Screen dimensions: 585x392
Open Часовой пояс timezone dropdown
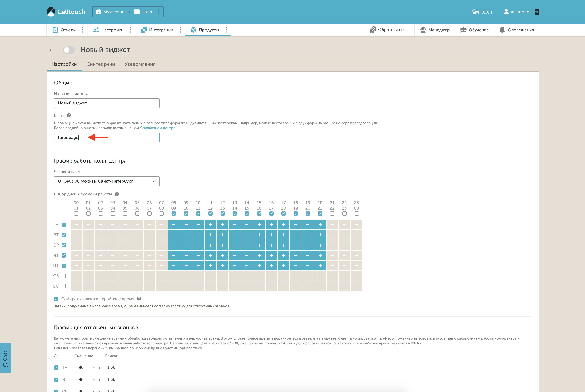coord(107,181)
